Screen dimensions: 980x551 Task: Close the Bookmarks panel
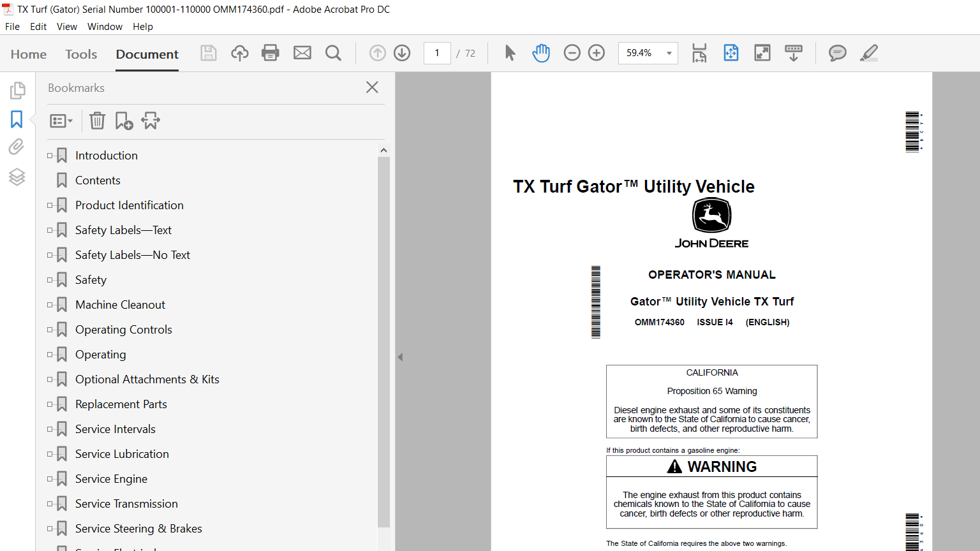tap(373, 87)
